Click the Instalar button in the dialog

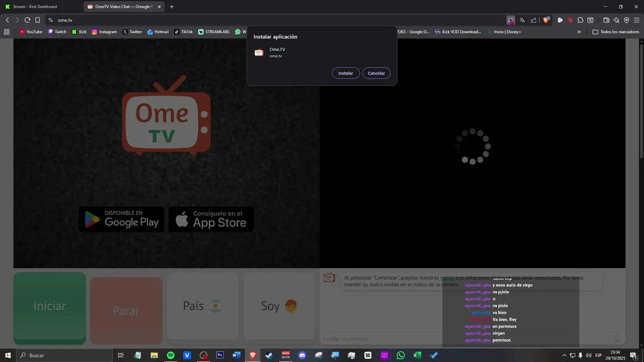point(346,73)
